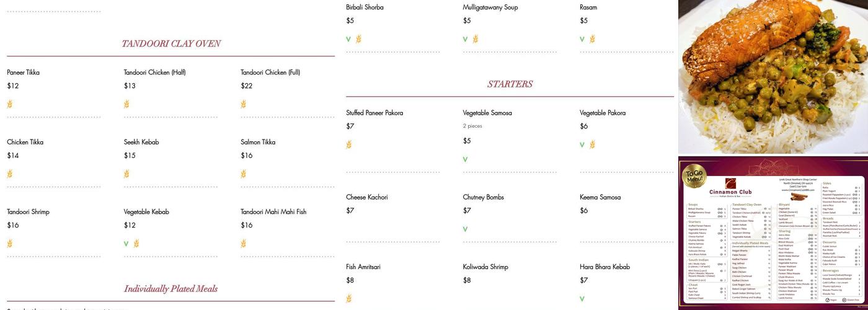Click the Starters section heading
868x310 pixels.
tap(510, 84)
